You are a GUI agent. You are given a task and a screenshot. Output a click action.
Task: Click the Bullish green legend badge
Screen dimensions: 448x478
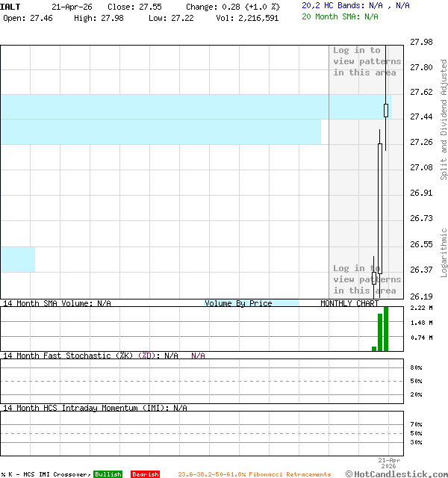108,474
